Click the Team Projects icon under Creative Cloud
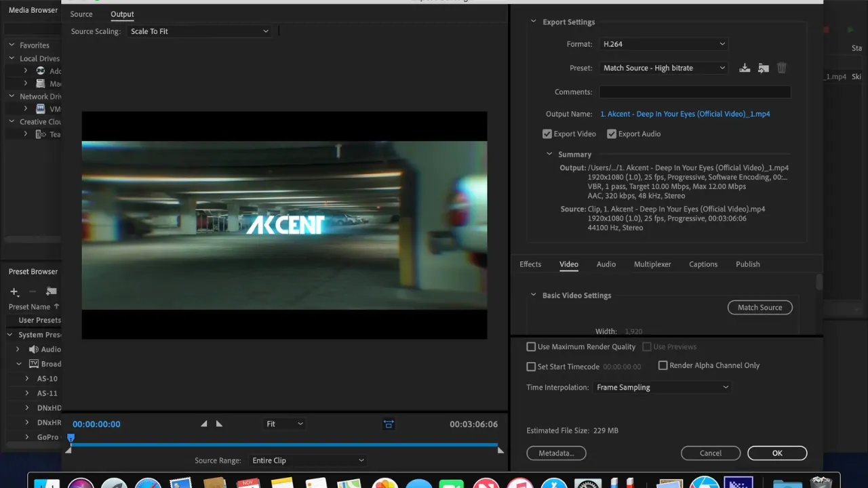The height and width of the screenshot is (488, 868). (41, 134)
